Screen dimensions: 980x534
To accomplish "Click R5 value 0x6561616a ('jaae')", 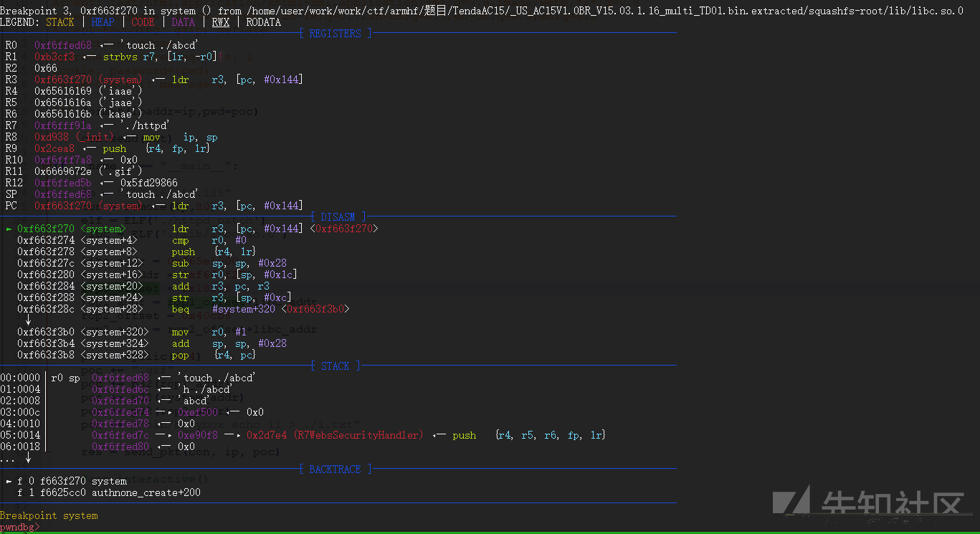I will point(89,102).
